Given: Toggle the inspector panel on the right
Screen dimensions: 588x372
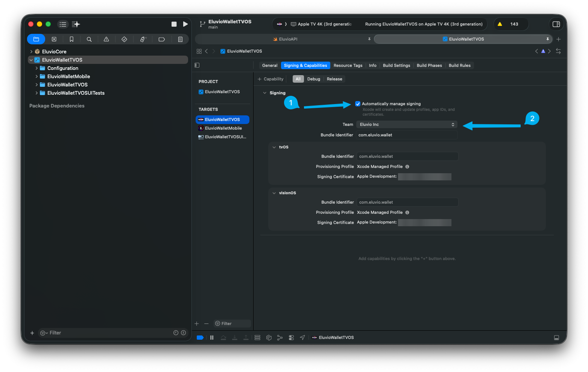Looking at the screenshot, I should pyautogui.click(x=556, y=24).
